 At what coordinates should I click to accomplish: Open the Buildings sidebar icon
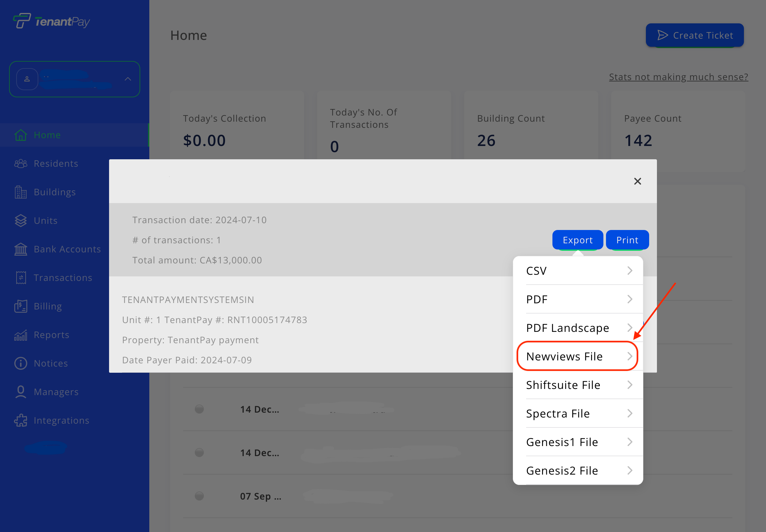tap(21, 192)
